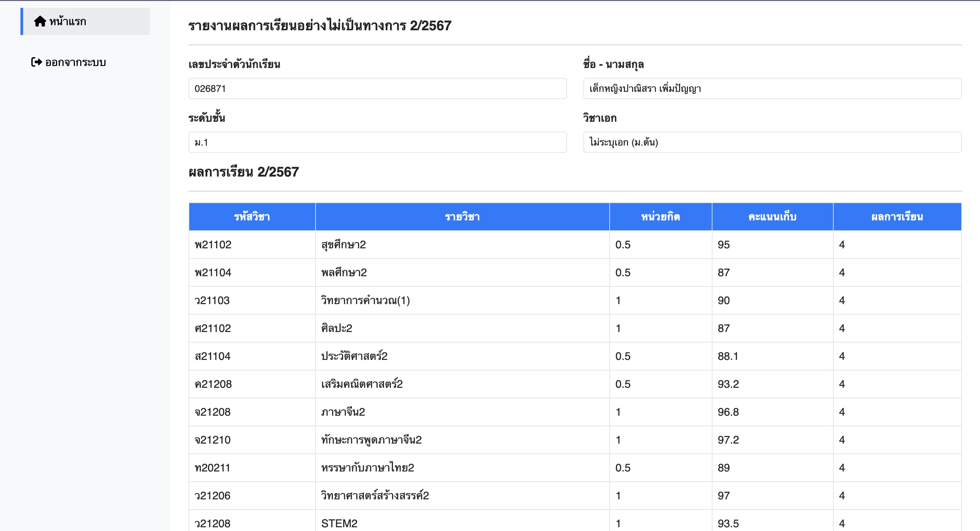Click the name field เด็กหญิงปาณิสรา เพิ่มปัญญา
Screen dimensions: 980x531
(x=772, y=88)
